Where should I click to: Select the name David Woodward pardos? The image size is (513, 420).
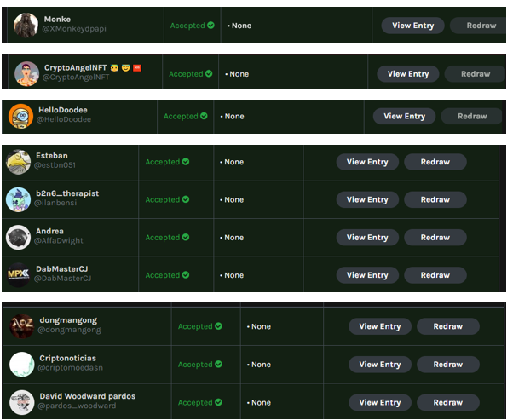(88, 396)
